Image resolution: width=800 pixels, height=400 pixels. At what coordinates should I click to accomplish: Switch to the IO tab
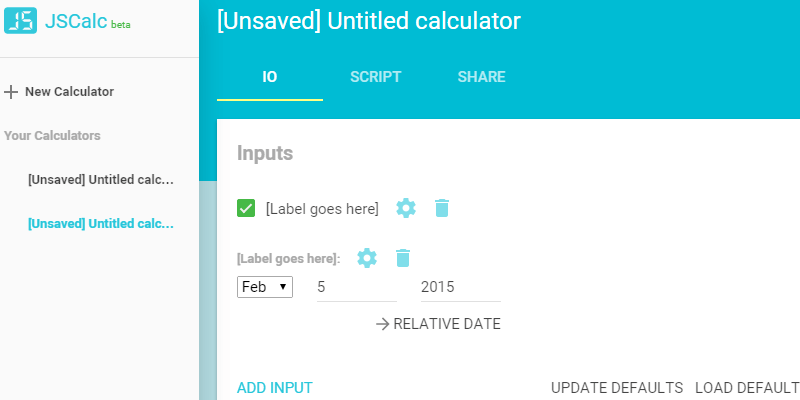[x=270, y=77]
